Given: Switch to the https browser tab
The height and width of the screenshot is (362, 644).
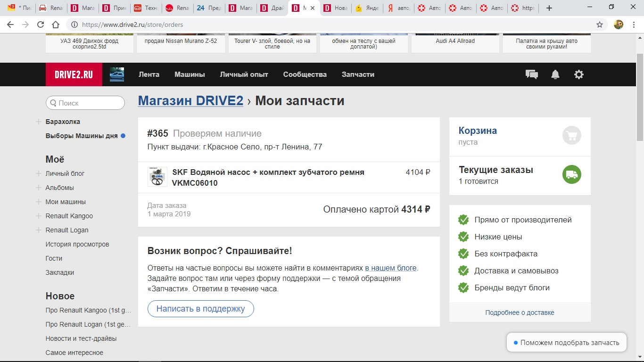Looking at the screenshot, I should (523, 8).
